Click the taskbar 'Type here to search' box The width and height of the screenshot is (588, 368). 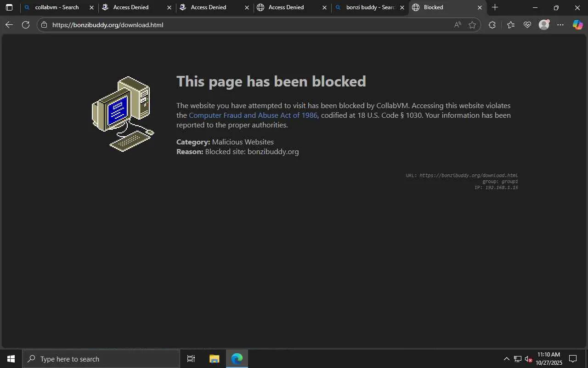click(x=101, y=359)
